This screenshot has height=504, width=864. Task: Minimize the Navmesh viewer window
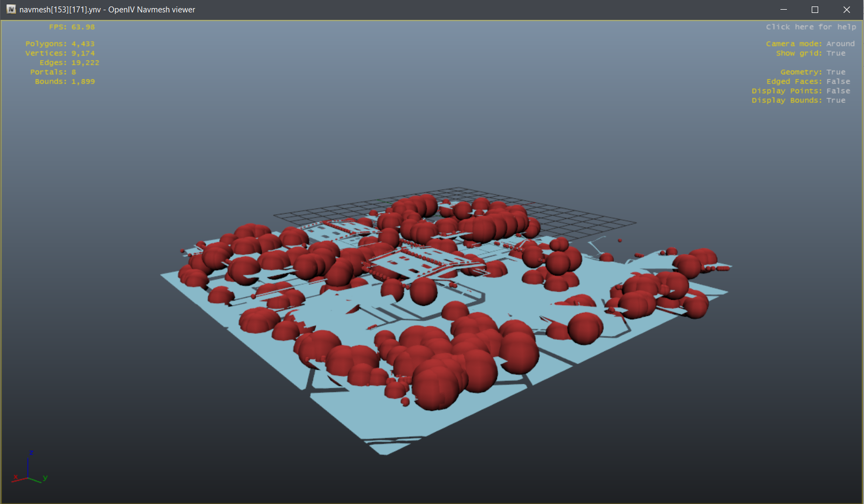784,10
